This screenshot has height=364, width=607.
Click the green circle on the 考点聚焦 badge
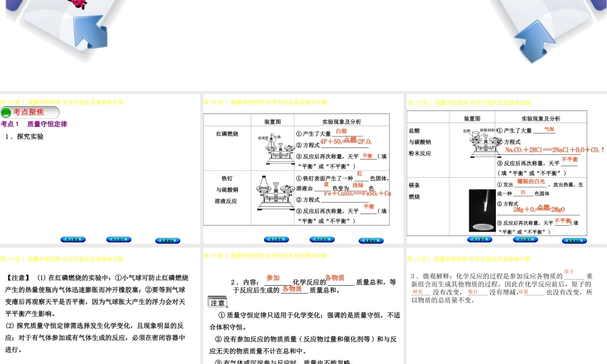click(x=6, y=113)
